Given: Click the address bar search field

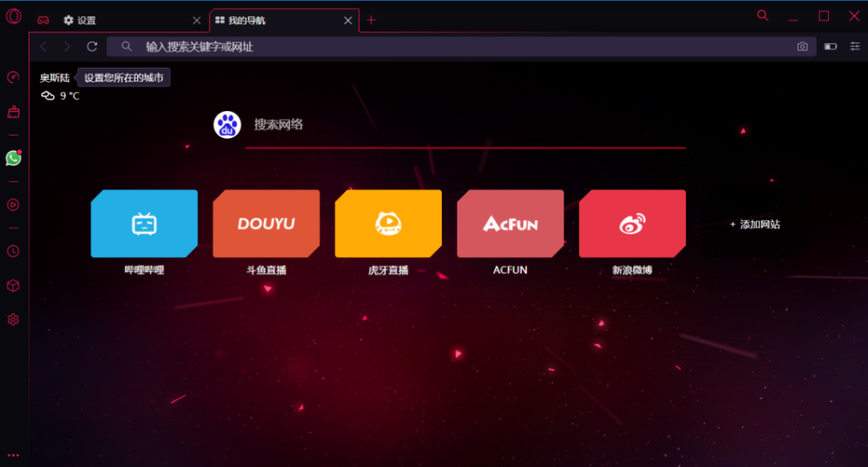Looking at the screenshot, I should [461, 47].
